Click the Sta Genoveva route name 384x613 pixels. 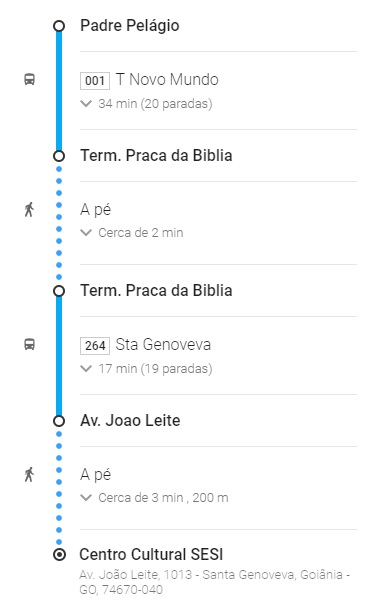[x=163, y=344]
